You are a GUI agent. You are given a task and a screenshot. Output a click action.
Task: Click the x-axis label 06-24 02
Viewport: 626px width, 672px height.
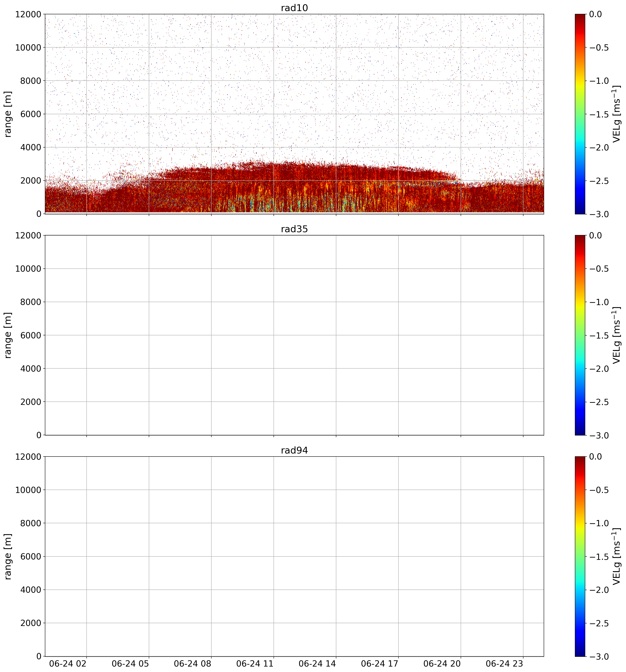tap(68, 664)
